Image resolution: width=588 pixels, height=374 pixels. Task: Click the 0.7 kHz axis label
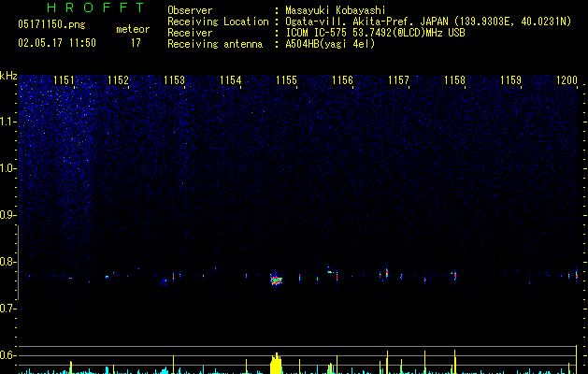click(7, 309)
